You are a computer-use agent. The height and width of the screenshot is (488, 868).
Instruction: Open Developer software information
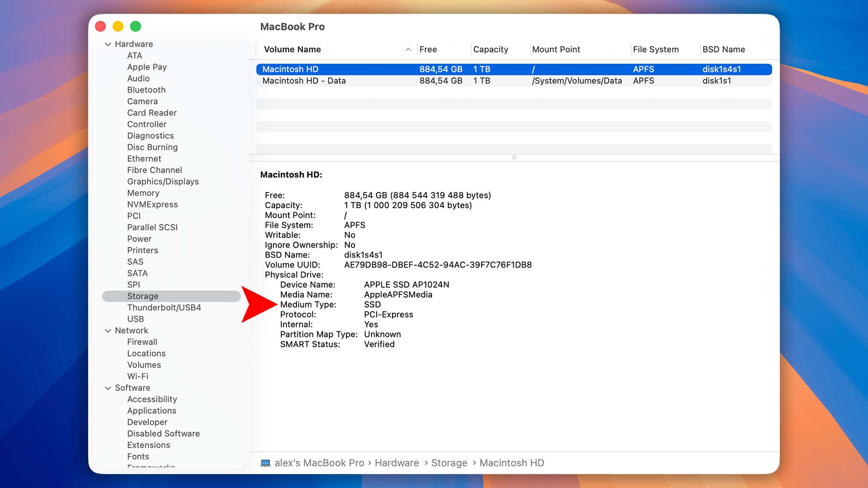click(147, 422)
